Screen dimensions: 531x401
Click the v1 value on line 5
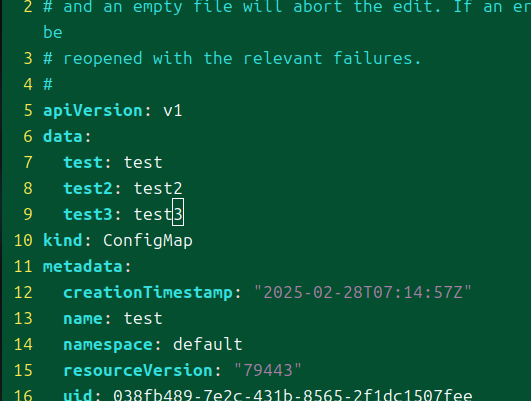click(173, 111)
